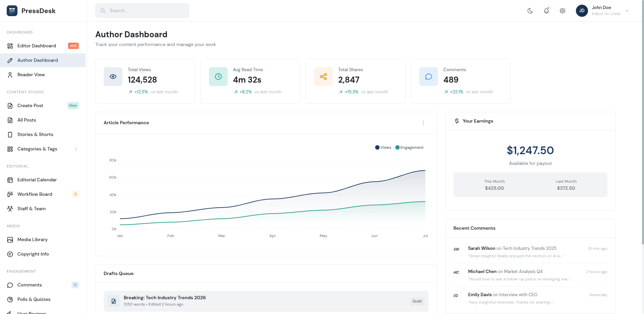
Task: Click the dark mode moon icon
Action: tap(530, 10)
